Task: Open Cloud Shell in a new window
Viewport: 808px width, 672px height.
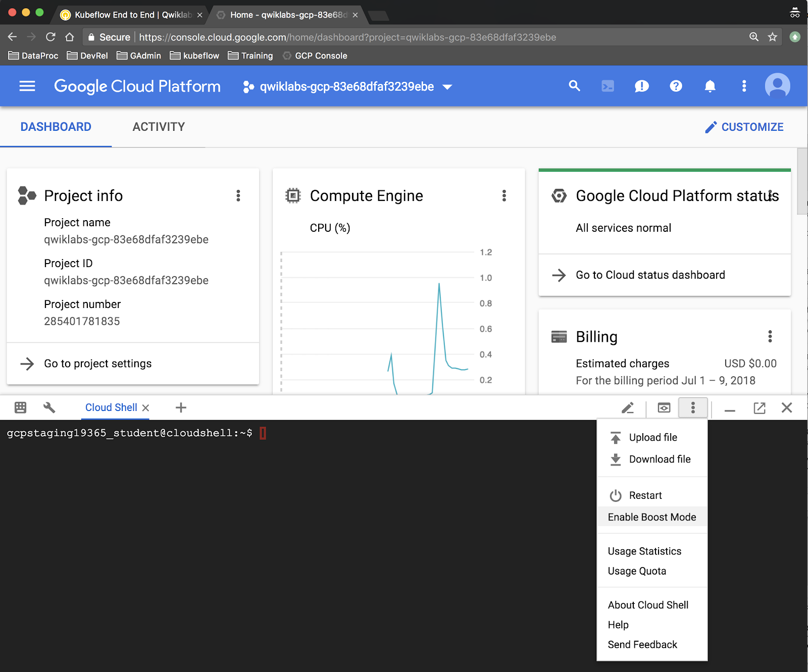Action: [759, 408]
